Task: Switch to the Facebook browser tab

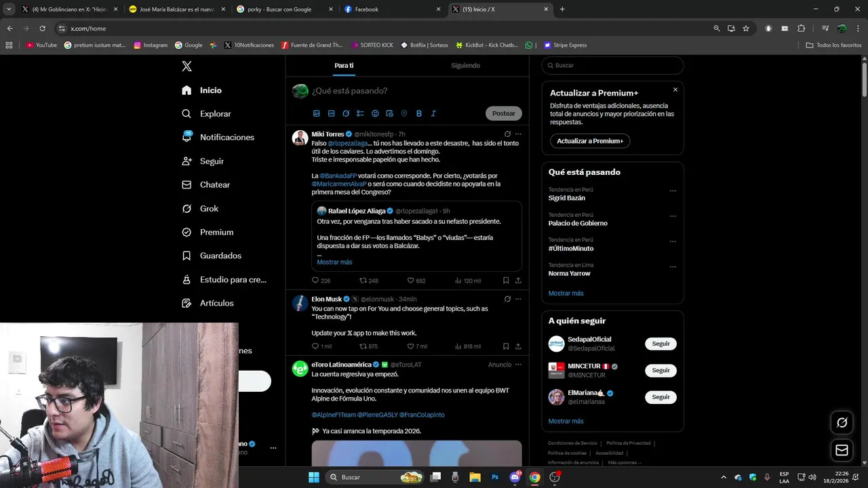Action: (x=393, y=9)
